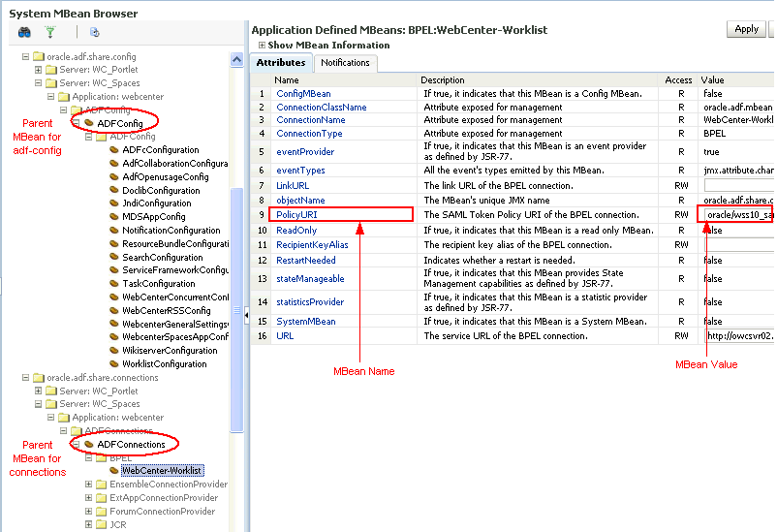Click the tree scrollbar up arrow

pyautogui.click(x=236, y=60)
